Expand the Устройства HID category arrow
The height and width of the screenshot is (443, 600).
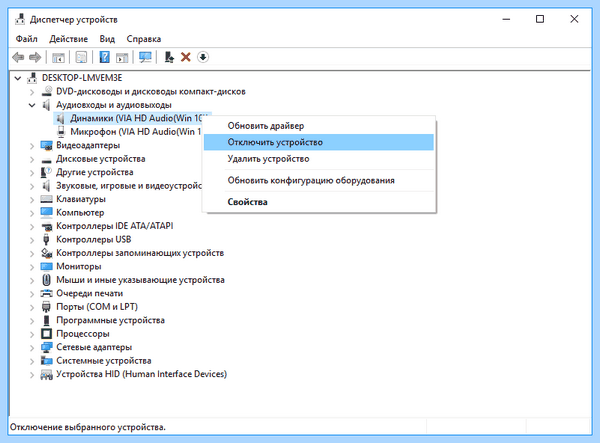point(32,374)
